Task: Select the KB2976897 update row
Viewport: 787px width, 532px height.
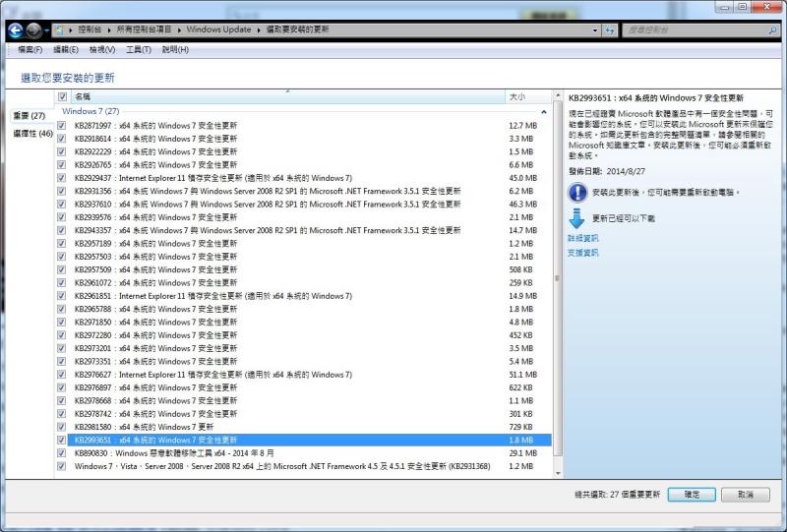Action: coord(303,387)
